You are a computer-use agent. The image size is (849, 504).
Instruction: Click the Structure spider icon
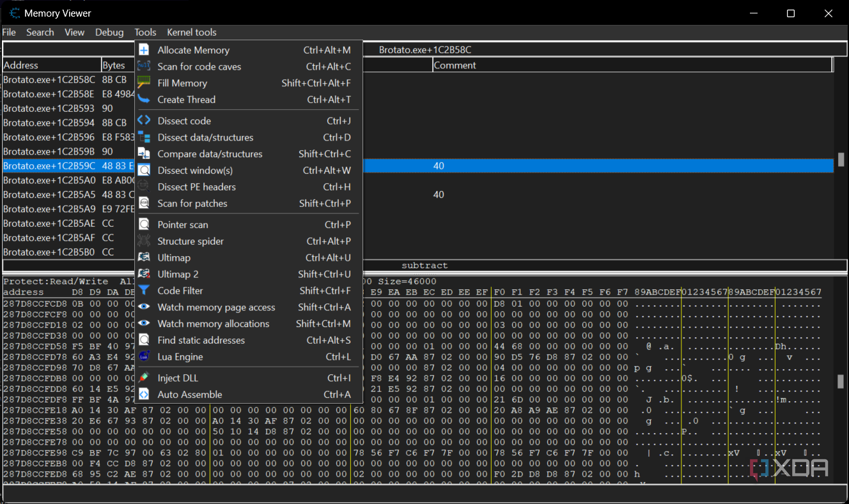[x=144, y=241]
